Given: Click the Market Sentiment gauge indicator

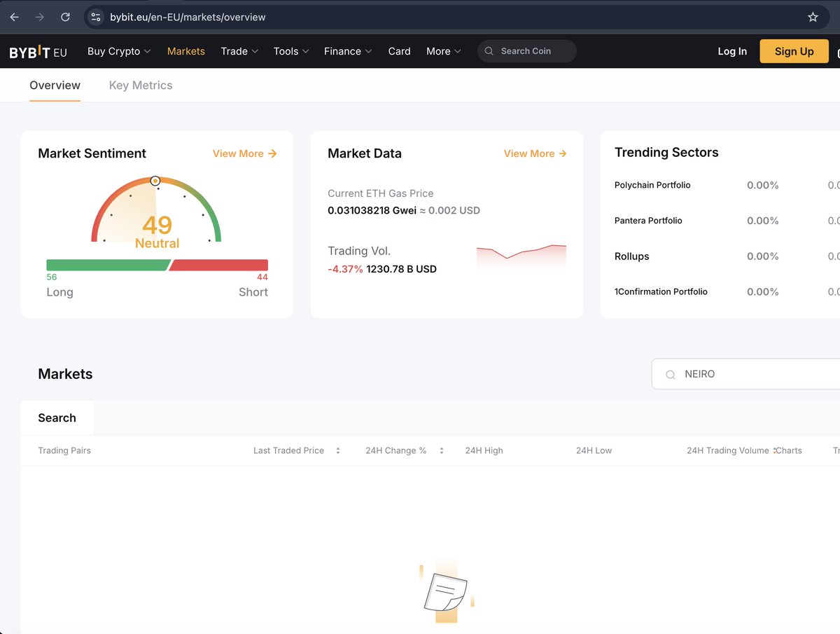Looking at the screenshot, I should point(155,181).
